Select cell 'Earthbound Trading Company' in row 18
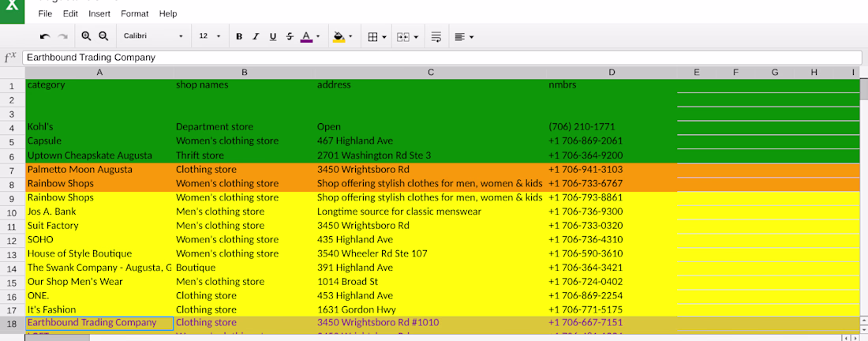The image size is (868, 341). pyautogui.click(x=99, y=324)
